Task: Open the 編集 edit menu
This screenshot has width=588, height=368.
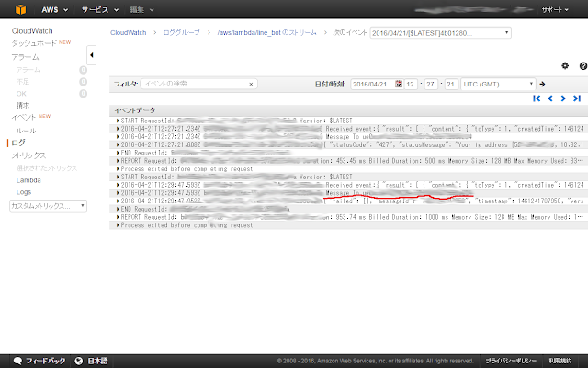Action: click(141, 10)
